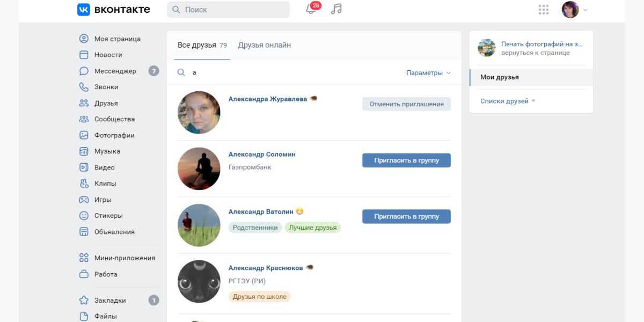Click the VKontakte logo
This screenshot has height=322, width=644.
(114, 10)
